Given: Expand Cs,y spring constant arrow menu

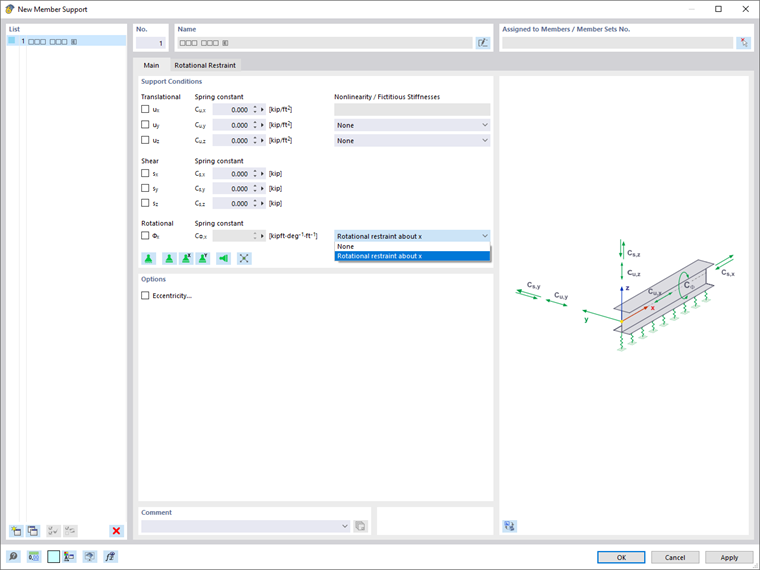Looking at the screenshot, I should 263,189.
